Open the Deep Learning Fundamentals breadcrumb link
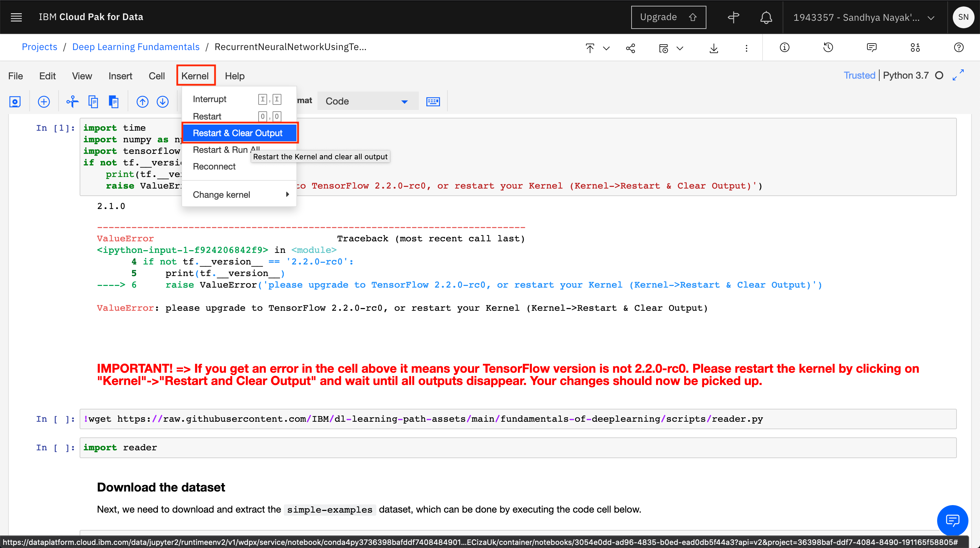This screenshot has height=548, width=980. click(x=136, y=47)
